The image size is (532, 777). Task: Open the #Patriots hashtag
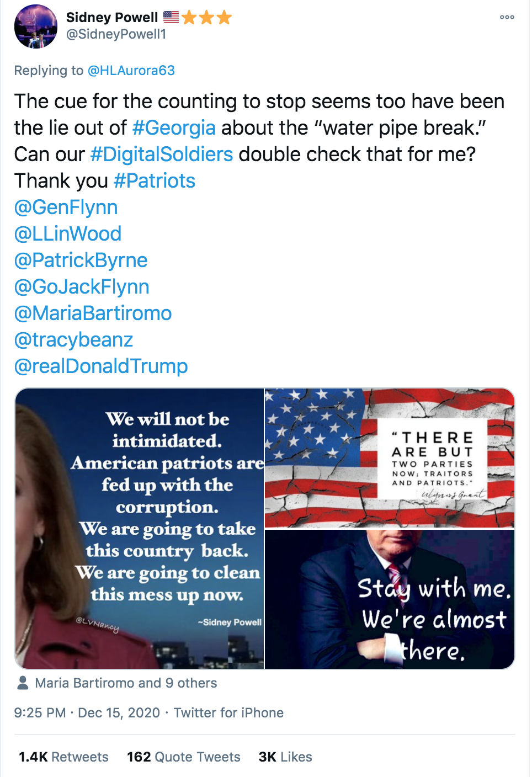coord(154,181)
